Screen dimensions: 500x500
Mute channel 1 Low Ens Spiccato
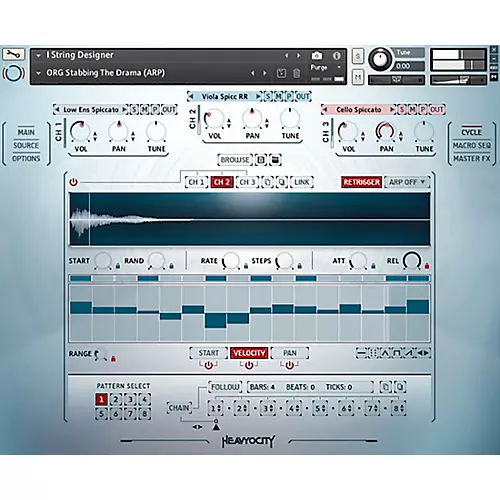145,110
